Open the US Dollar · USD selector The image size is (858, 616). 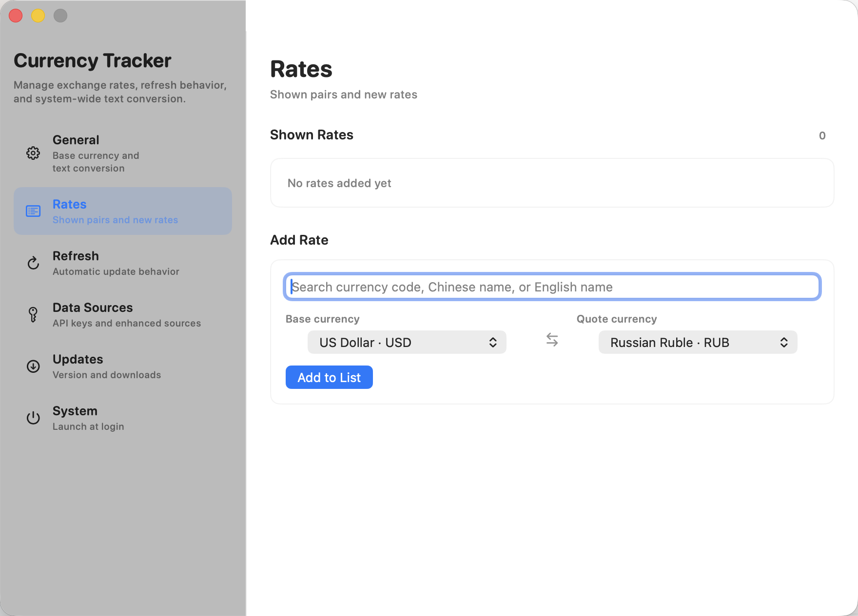click(407, 342)
